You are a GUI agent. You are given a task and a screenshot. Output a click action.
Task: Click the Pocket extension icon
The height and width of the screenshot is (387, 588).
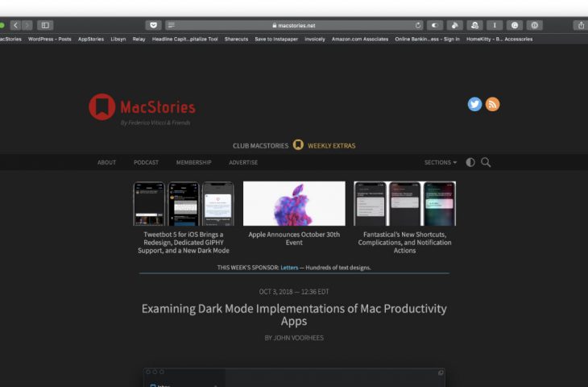click(x=153, y=25)
